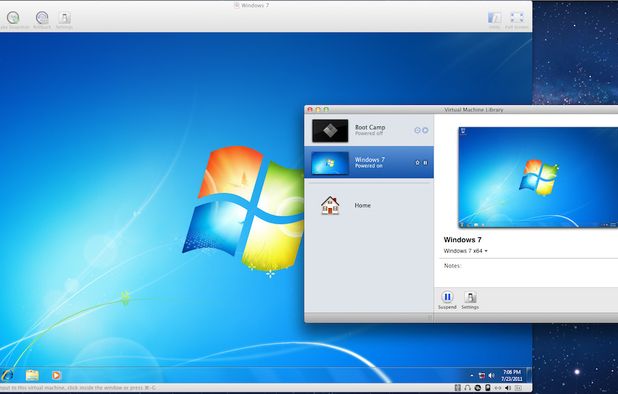Switch to Unity view in the Windows 7 toolbar
Screen dimensions: 618x394
494,18
